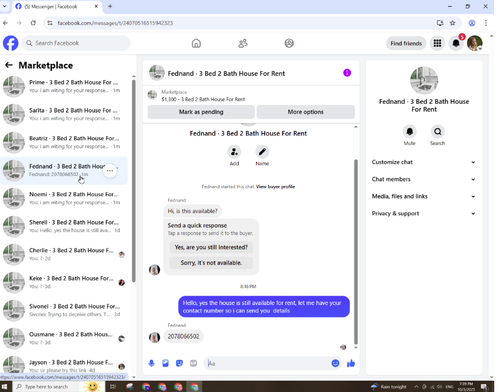Open the tab search dropdown arrow

(4, 6)
